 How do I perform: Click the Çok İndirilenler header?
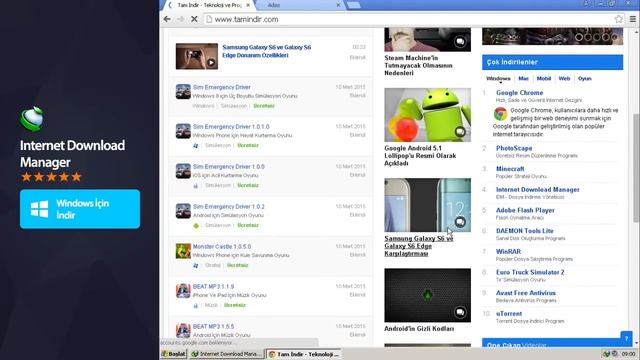coord(552,62)
